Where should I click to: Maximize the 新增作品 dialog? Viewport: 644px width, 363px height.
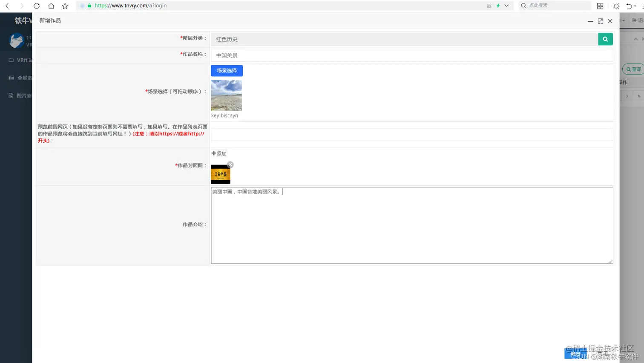[601, 21]
